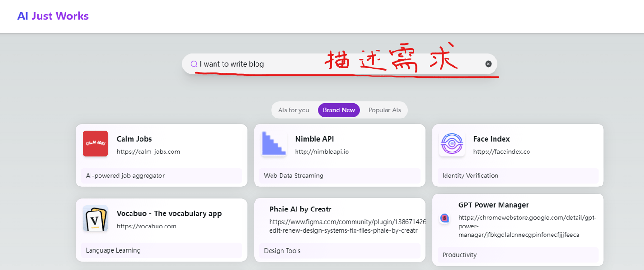
Task: Click the Productivity tag
Action: 518,255
